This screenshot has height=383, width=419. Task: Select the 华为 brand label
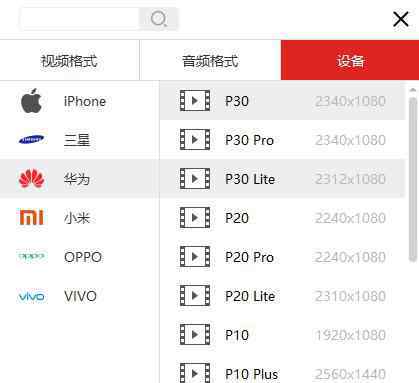point(77,179)
